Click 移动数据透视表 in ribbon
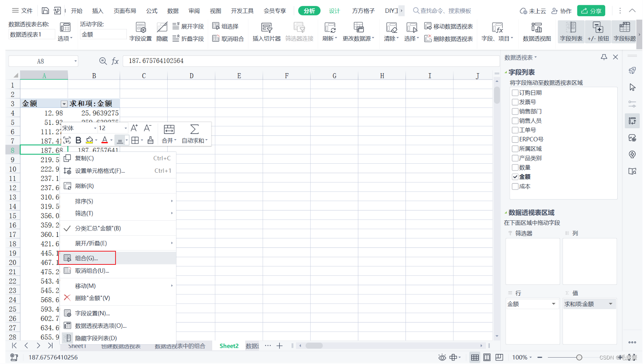The height and width of the screenshot is (364, 643). click(x=449, y=26)
